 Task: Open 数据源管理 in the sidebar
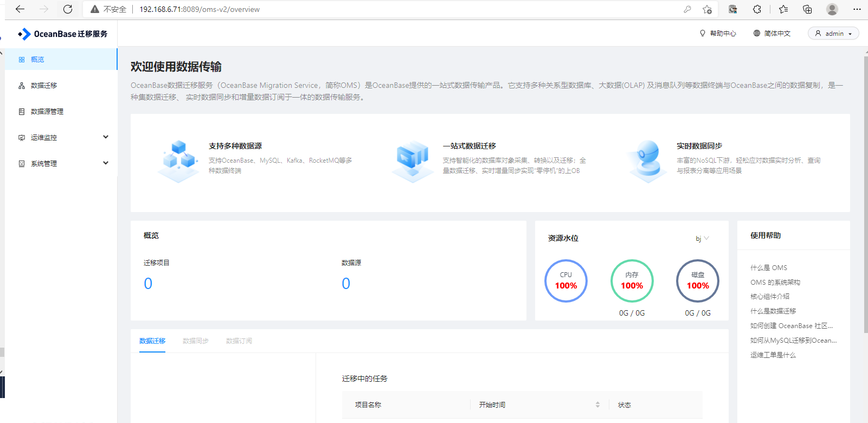61,112
